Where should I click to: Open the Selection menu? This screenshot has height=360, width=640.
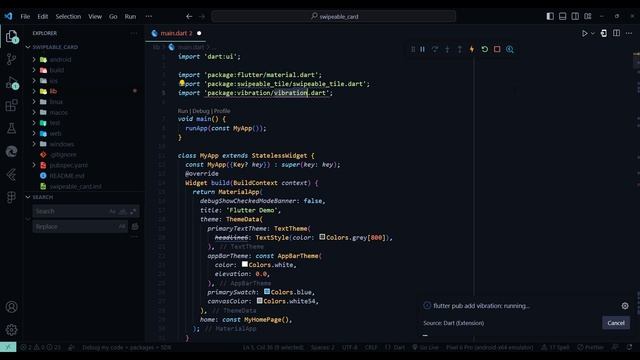[68, 16]
